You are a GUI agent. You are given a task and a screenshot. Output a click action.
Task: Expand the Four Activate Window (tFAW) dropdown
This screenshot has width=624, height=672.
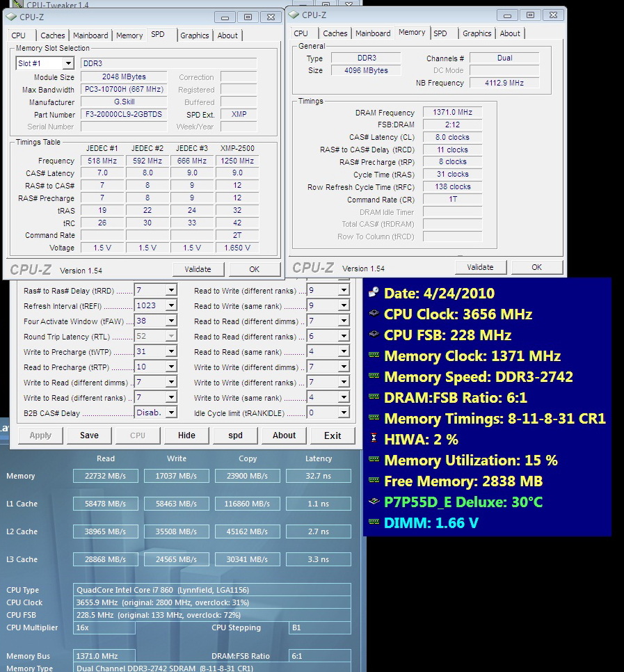171,321
